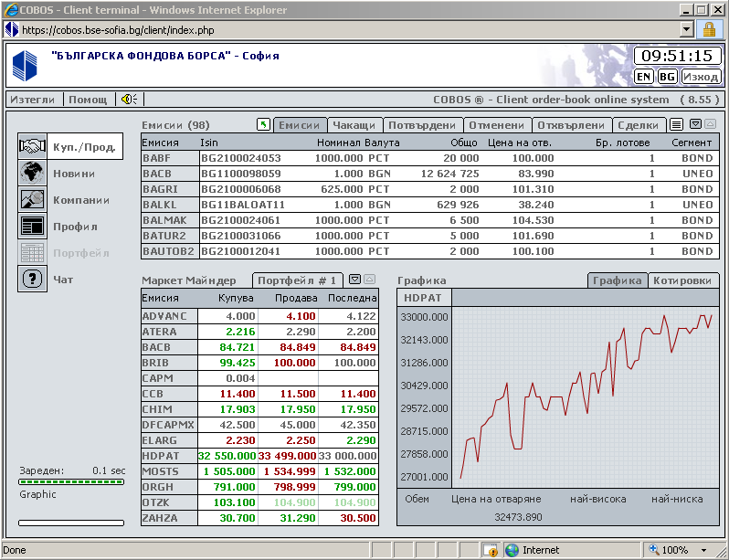This screenshot has height=560, width=729.
Task: Open Новини via the globe icon
Action: click(33, 173)
